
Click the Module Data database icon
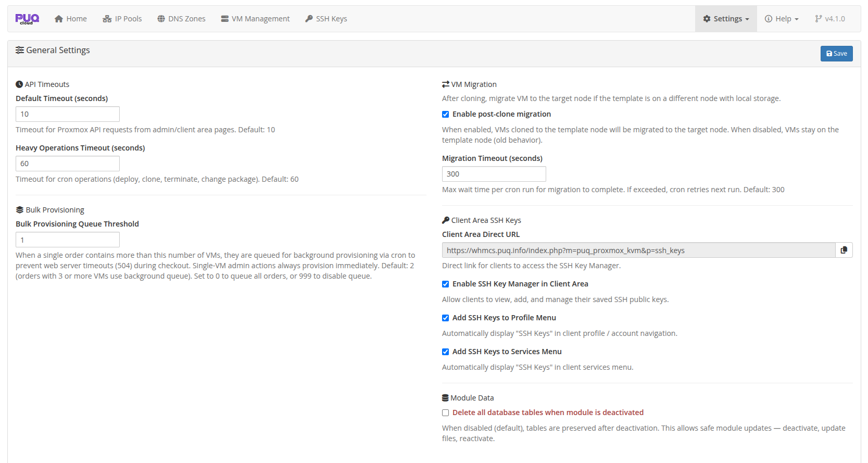[x=445, y=398]
